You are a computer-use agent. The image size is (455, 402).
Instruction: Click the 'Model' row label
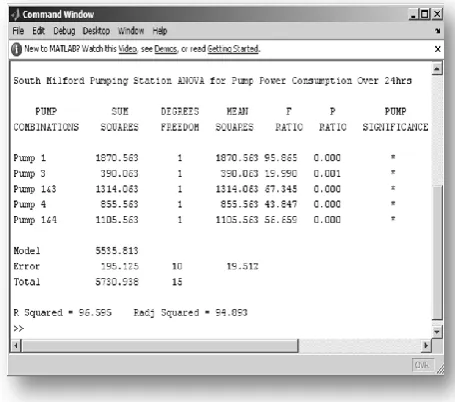coord(27,251)
